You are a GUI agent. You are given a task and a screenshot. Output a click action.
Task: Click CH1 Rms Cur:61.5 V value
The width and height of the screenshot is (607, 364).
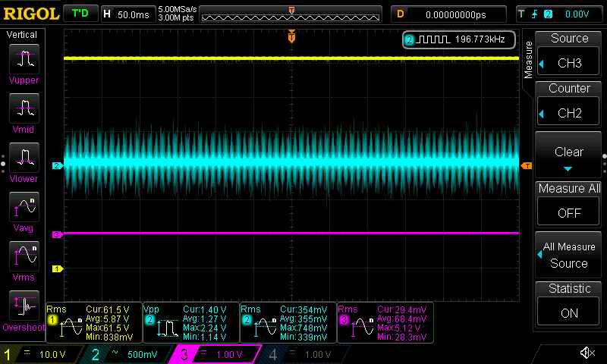click(x=108, y=310)
